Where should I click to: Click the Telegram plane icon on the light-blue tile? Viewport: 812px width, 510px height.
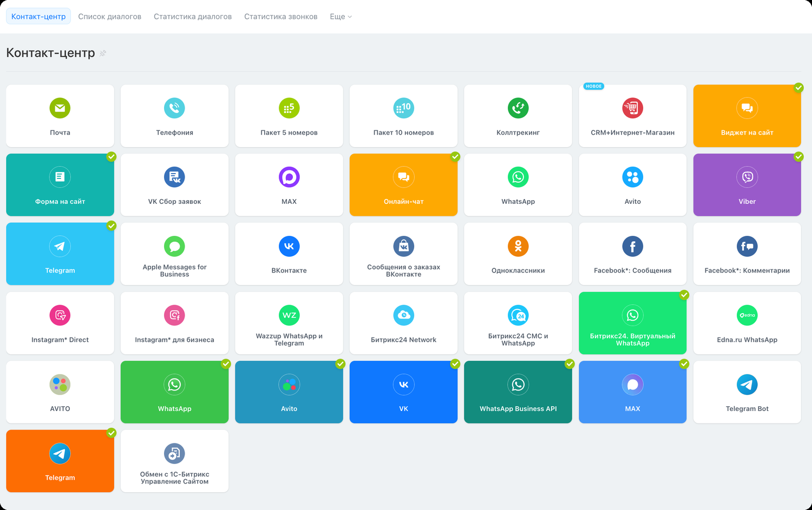[60, 246]
